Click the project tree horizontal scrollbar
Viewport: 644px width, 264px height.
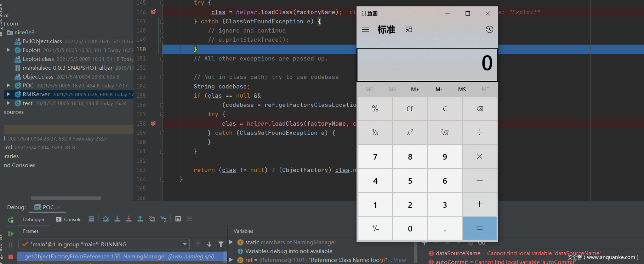coord(66,198)
